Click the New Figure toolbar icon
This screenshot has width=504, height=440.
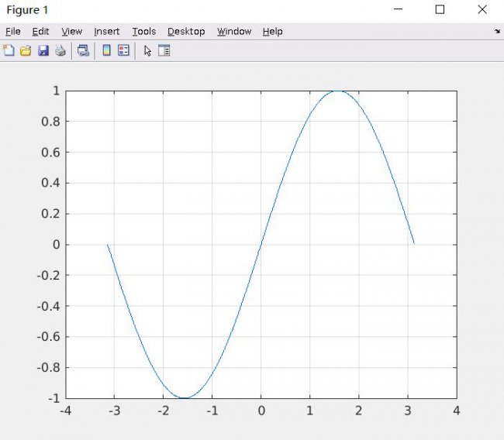(9, 50)
